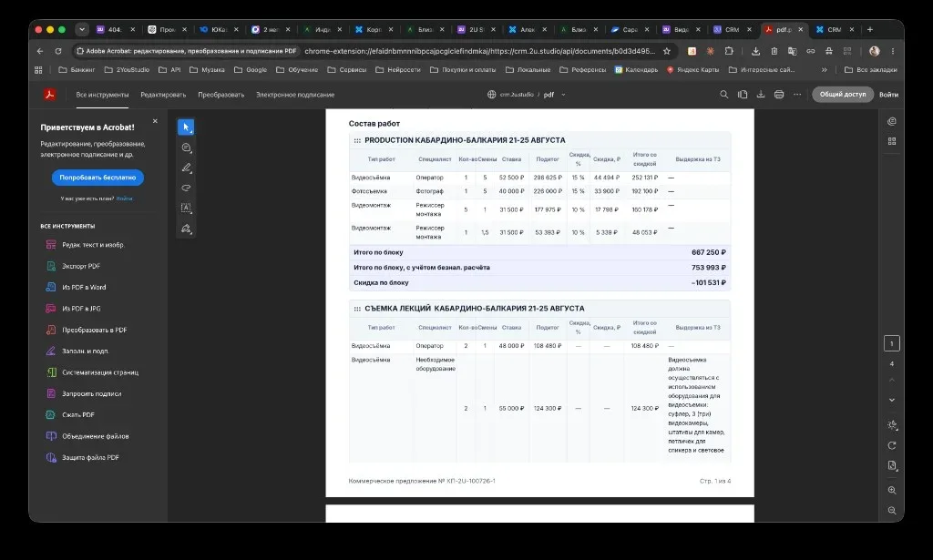The image size is (933, 560).
Task: Open the 2YouStudio bookmarks folder
Action: coord(127,69)
